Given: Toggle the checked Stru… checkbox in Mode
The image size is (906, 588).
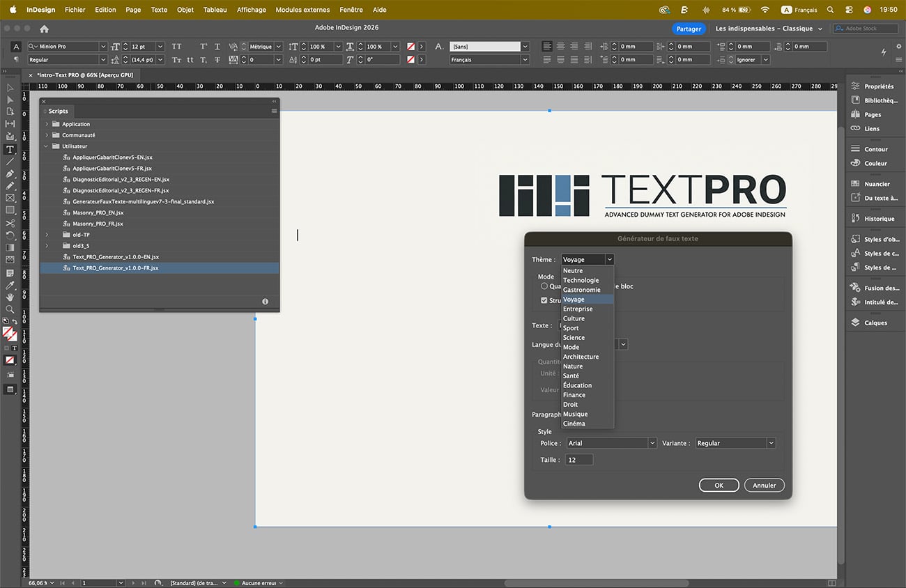Looking at the screenshot, I should point(544,300).
